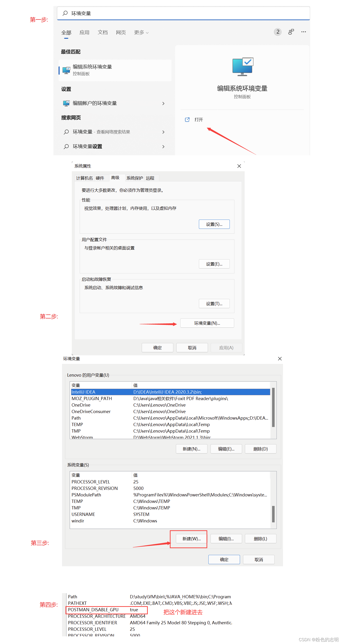Viewport: 342px width, 644px height.
Task: Select the Path row in user variables
Action: point(170,418)
